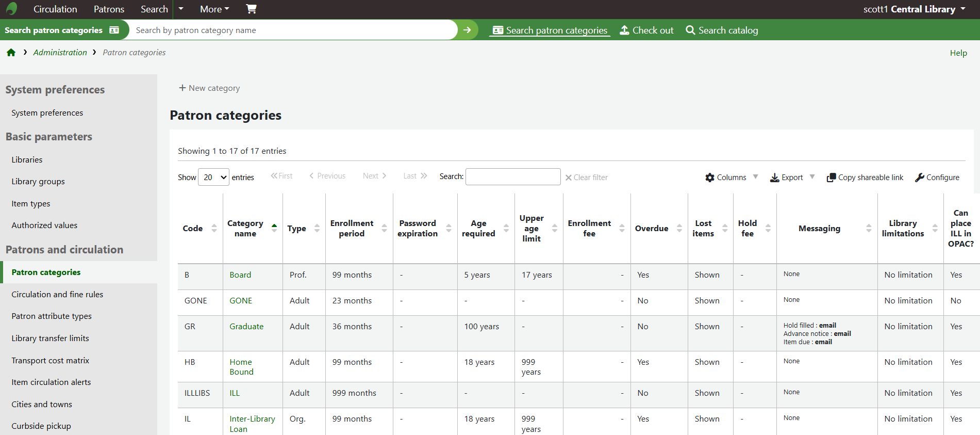Image resolution: width=980 pixels, height=435 pixels.
Task: Click the New category button
Action: pos(209,88)
